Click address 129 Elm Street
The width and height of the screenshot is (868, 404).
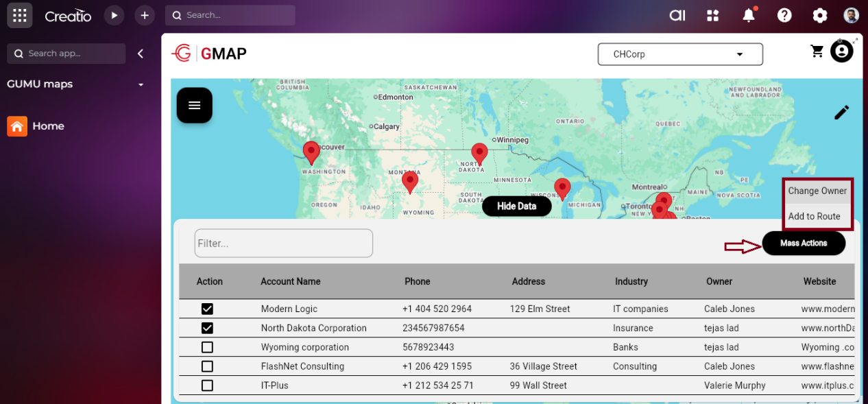tap(540, 309)
